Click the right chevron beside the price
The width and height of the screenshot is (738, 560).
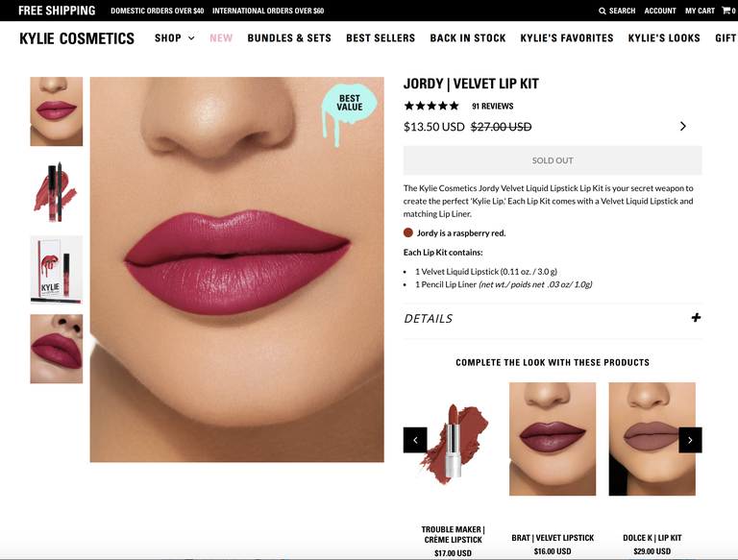683,126
